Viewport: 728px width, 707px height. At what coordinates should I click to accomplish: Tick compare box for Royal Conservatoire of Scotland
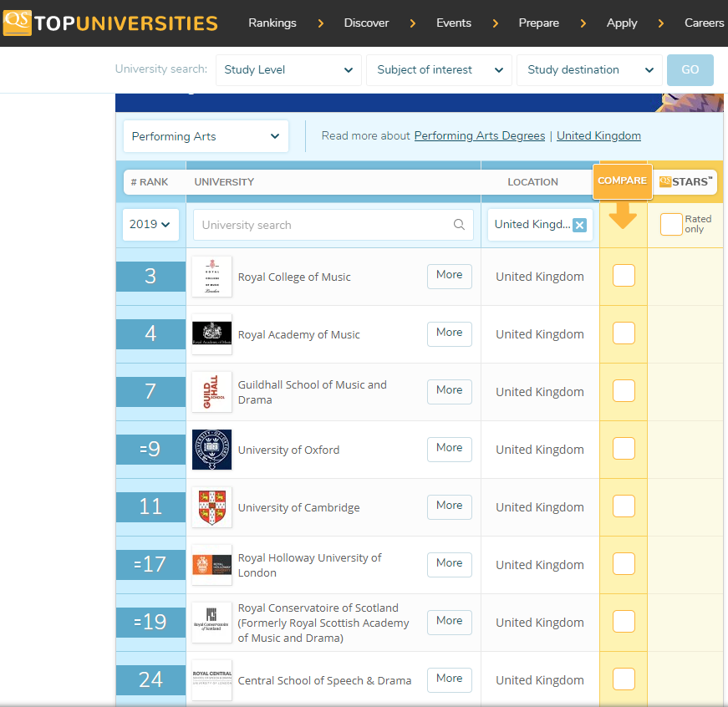coord(624,621)
